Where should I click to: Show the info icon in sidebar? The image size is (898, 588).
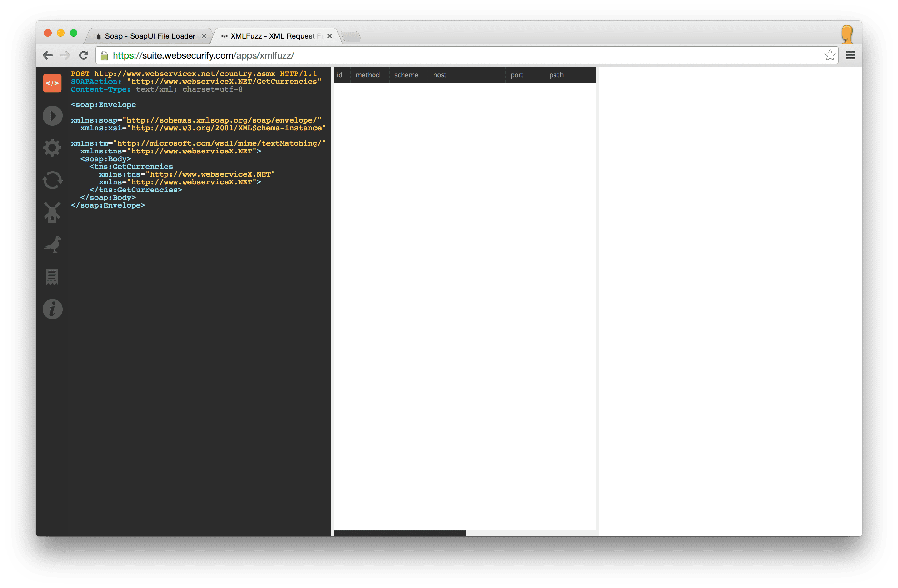point(52,309)
